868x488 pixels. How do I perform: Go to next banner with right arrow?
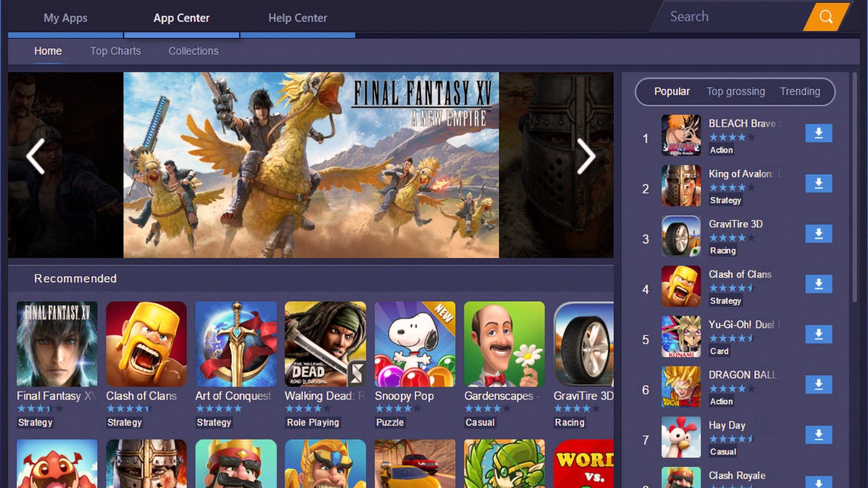(x=586, y=156)
